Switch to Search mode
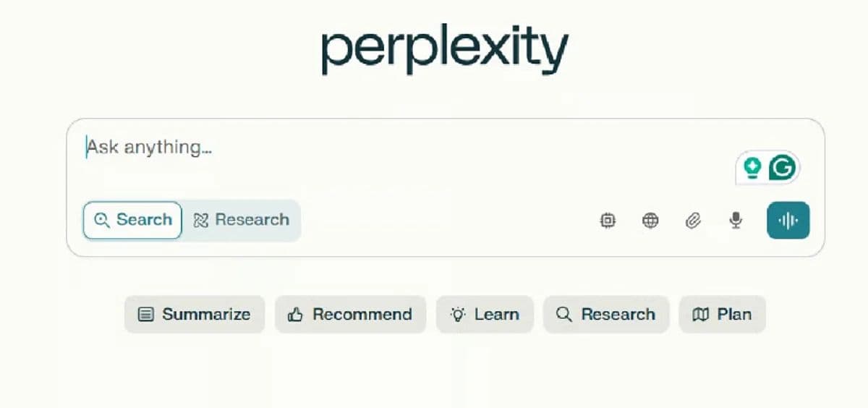This screenshot has height=408, width=868. click(133, 220)
